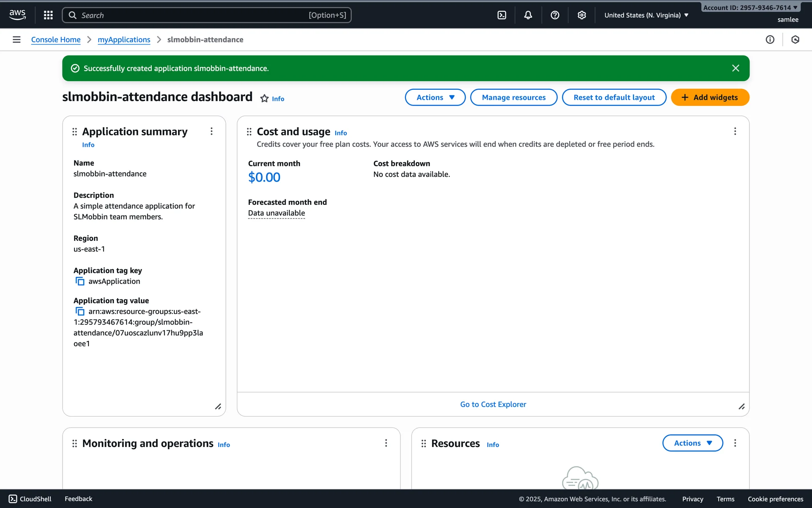Go to Cost Explorer link

tap(493, 404)
